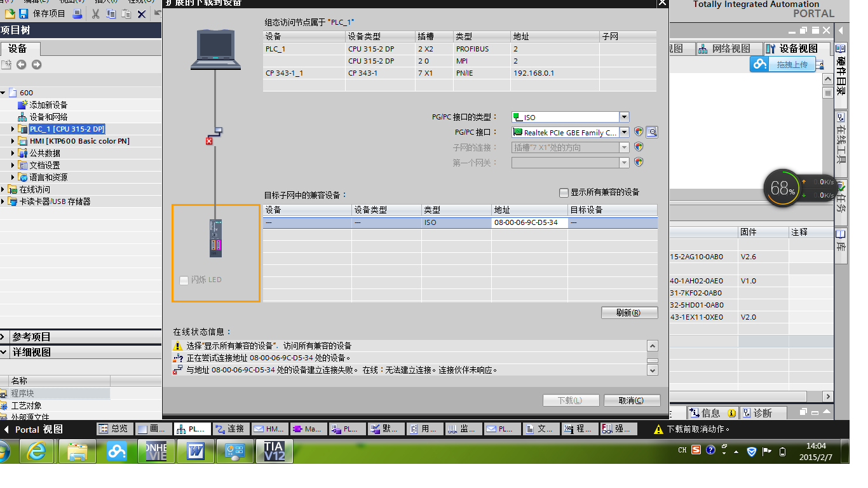Click the laptop PG/PC image in the dialog

(216, 49)
